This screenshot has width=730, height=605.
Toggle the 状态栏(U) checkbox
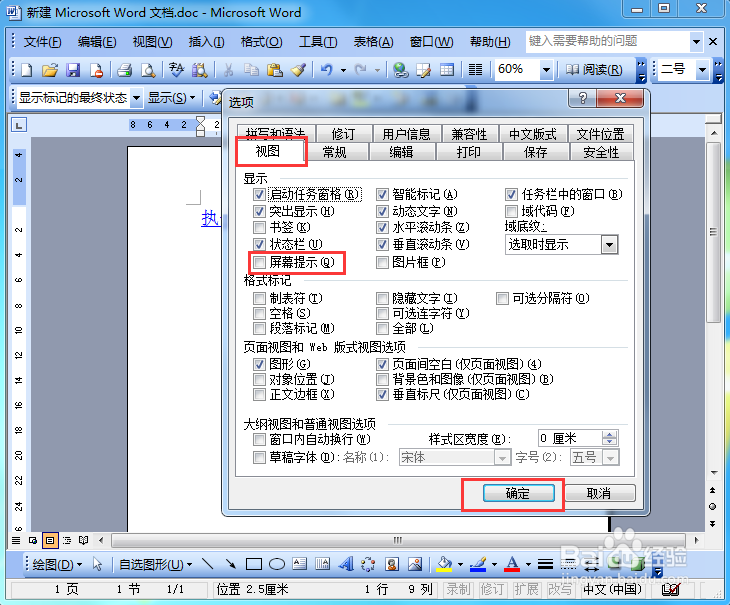pyautogui.click(x=259, y=244)
